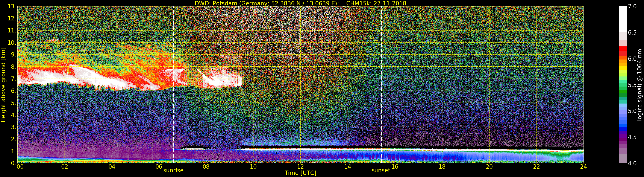Click the colorbar tick label '6.0'

(632, 59)
